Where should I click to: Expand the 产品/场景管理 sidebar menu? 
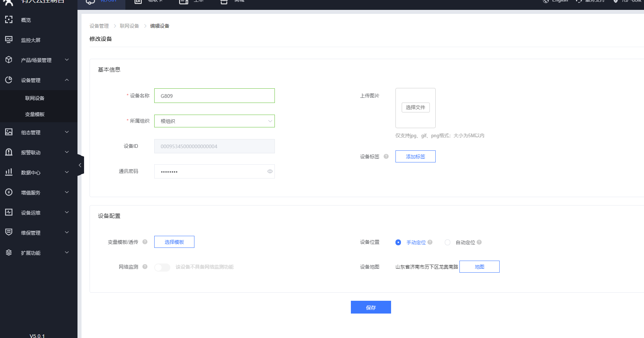67,60
